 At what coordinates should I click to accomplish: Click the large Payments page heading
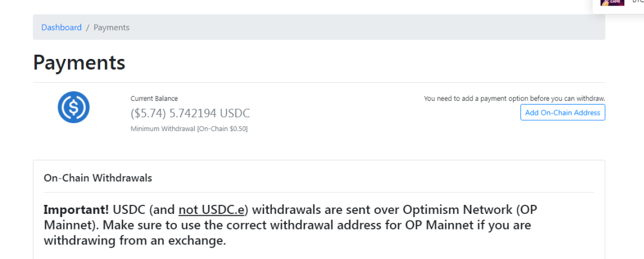79,62
